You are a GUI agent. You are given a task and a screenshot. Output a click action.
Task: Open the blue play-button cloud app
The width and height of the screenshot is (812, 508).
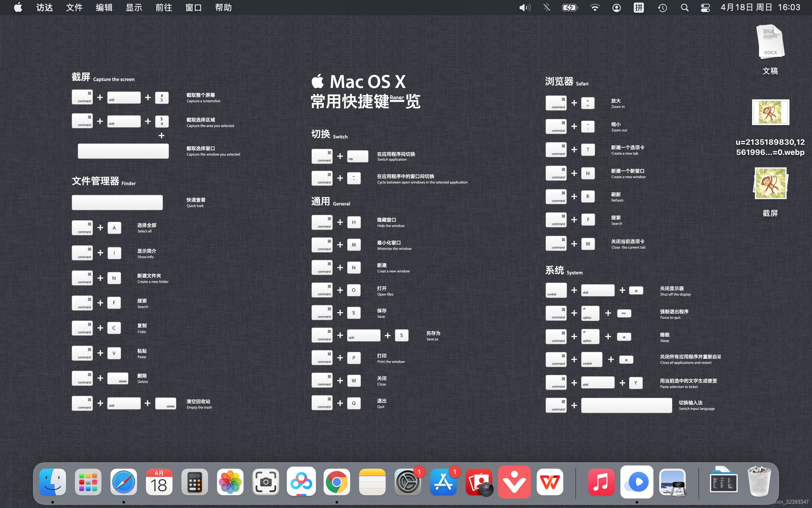coord(637,482)
